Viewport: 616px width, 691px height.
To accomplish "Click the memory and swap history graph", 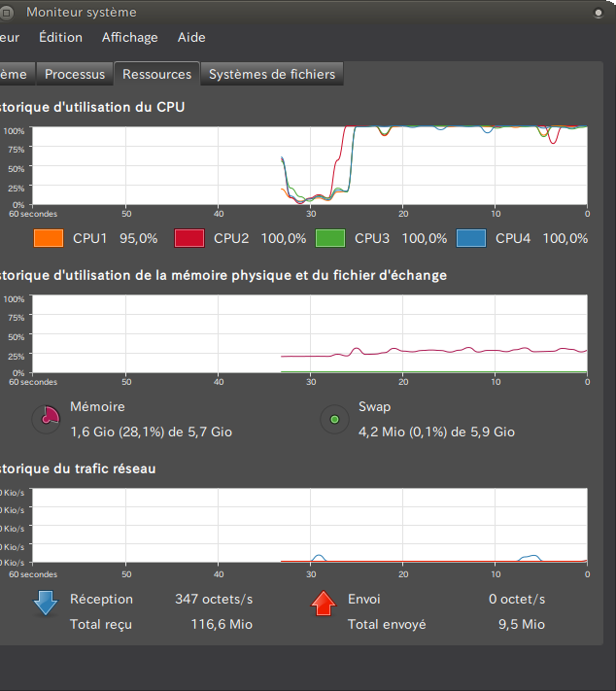I will click(309, 334).
